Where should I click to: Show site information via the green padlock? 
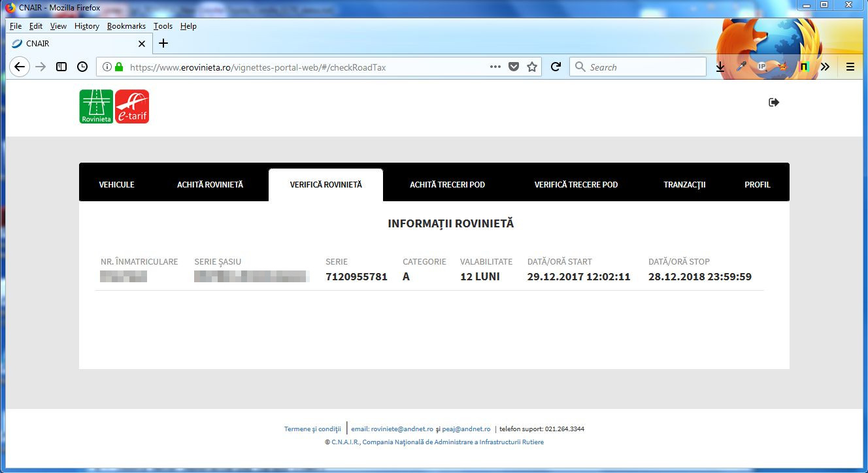click(119, 67)
